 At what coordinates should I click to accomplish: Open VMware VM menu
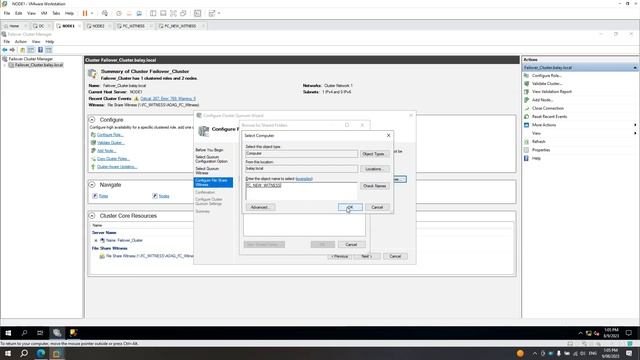coord(44,13)
